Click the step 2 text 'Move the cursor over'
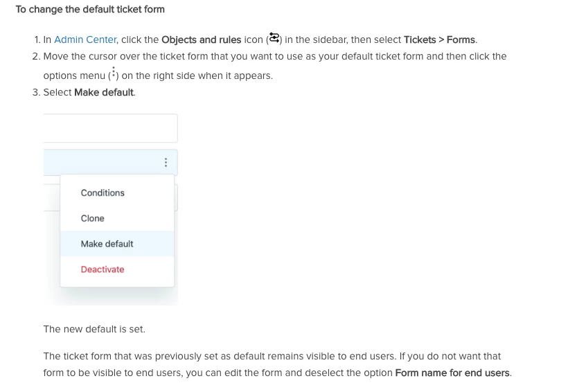 87,56
